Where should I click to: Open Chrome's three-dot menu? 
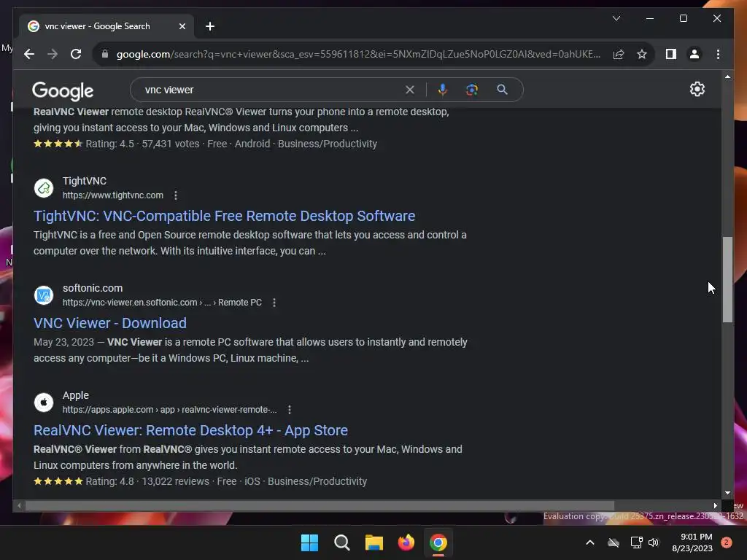coord(718,54)
